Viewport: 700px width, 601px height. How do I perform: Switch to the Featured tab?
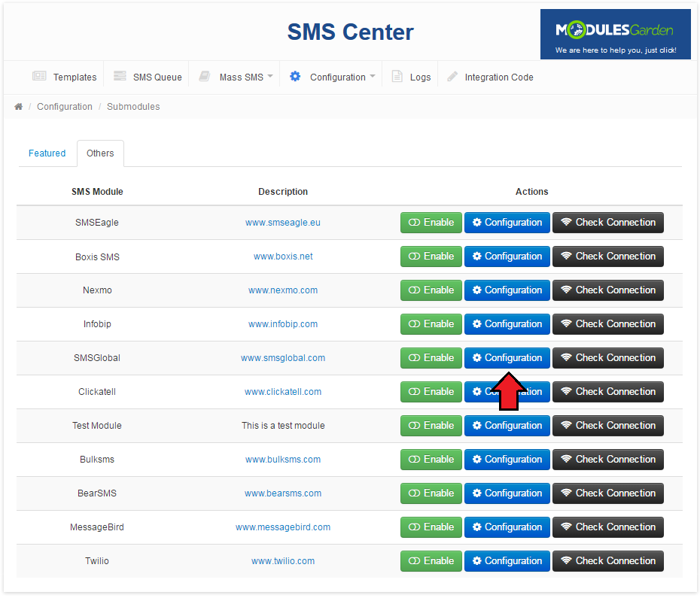click(x=47, y=153)
